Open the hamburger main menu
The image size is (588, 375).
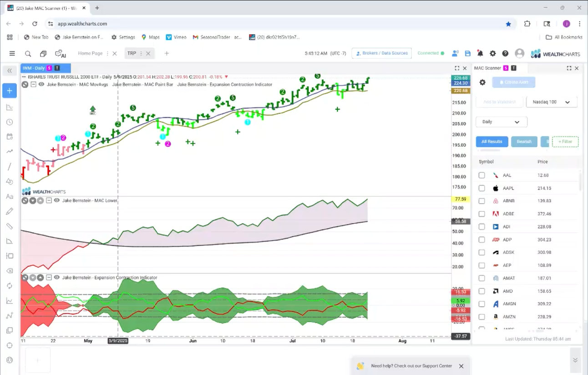[x=12, y=53]
